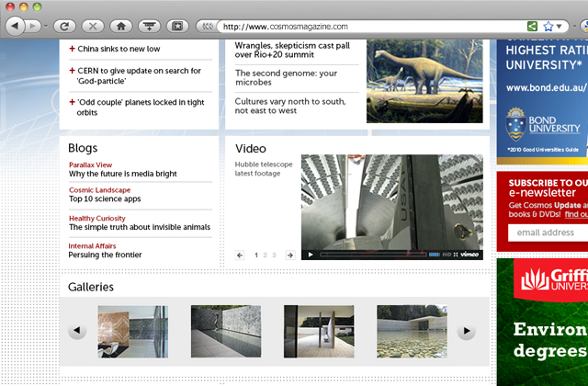Click the fullscreen toolbar button
This screenshot has height=386, width=588.
point(177,27)
